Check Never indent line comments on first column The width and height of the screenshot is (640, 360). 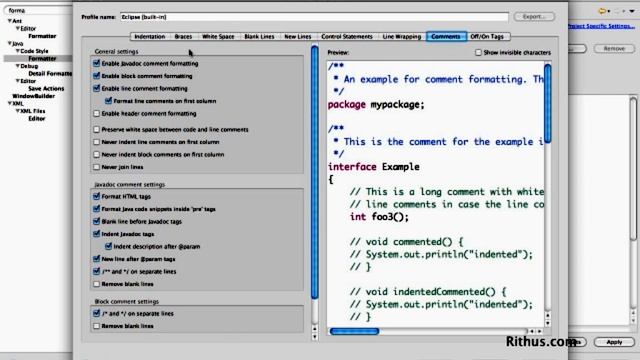97,142
